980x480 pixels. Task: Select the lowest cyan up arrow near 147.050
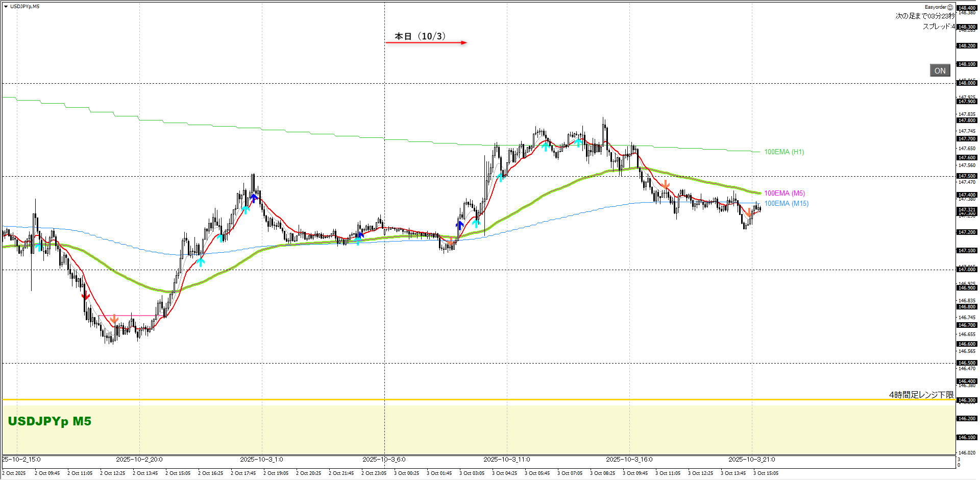click(201, 262)
